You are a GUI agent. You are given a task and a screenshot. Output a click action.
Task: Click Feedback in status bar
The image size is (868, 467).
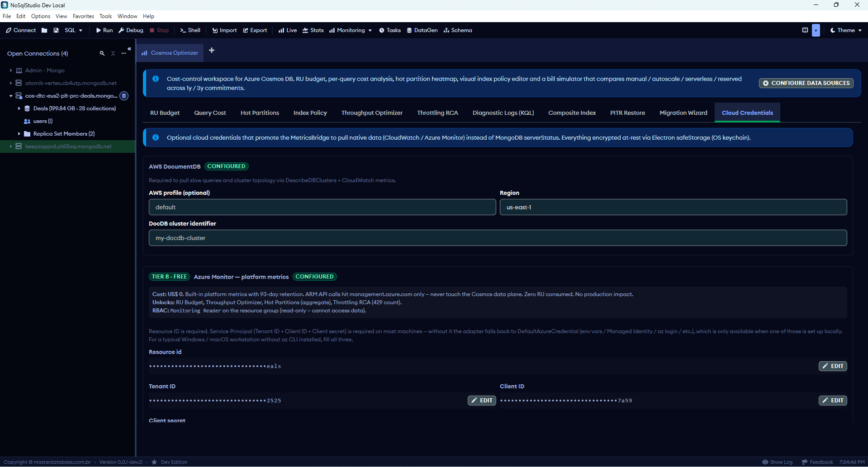[817, 462]
